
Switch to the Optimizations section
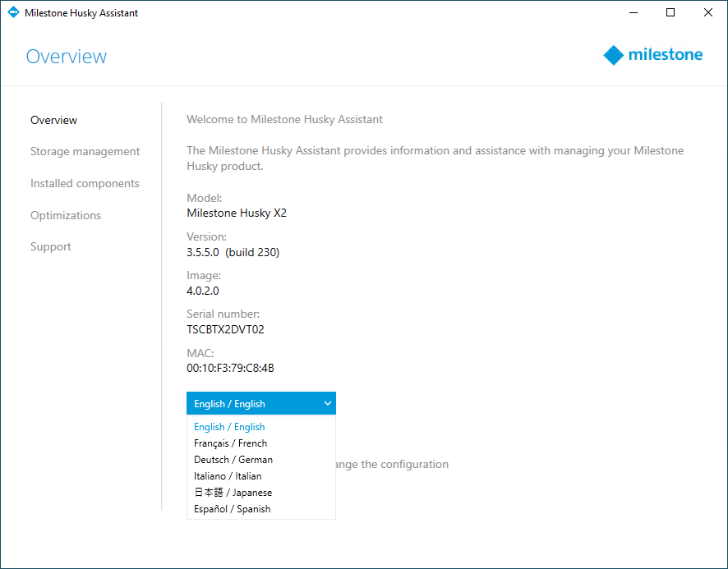click(66, 215)
